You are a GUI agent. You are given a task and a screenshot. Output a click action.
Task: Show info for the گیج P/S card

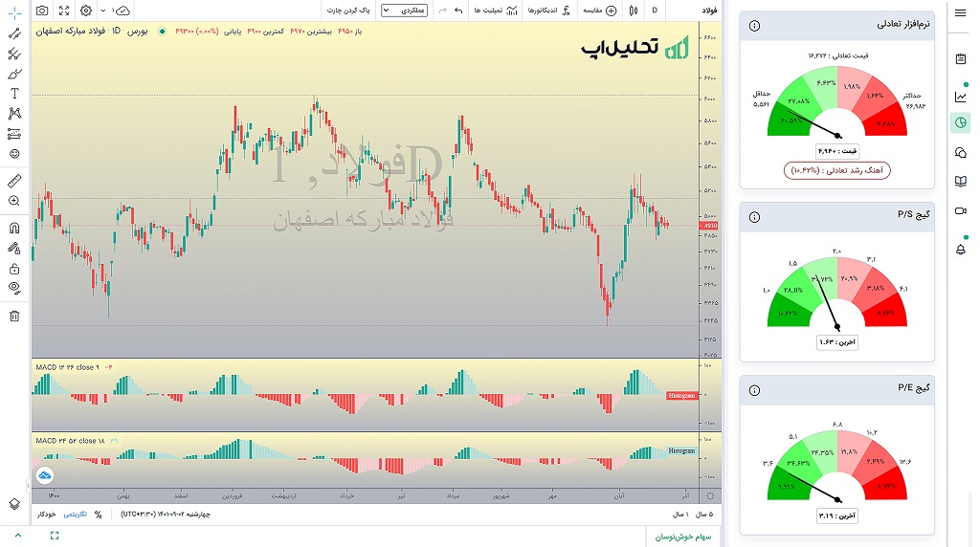tap(754, 217)
